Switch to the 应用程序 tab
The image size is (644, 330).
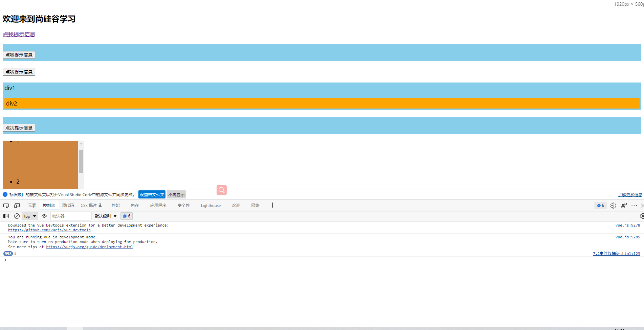click(158, 206)
